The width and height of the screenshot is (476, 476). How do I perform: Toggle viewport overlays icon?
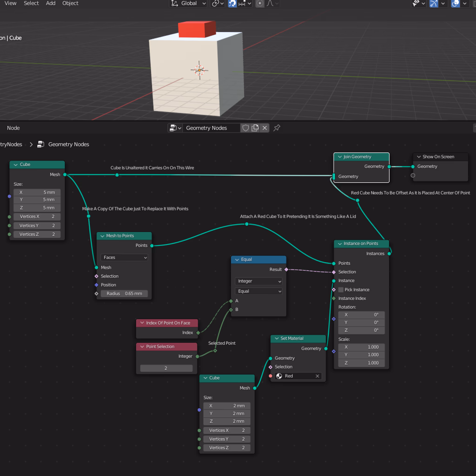(x=456, y=3)
